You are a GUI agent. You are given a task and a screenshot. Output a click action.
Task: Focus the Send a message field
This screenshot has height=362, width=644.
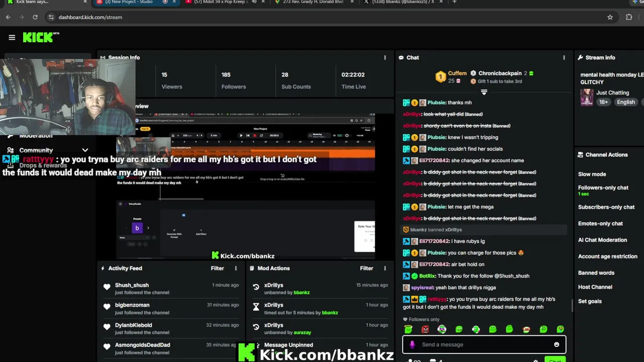click(484, 344)
